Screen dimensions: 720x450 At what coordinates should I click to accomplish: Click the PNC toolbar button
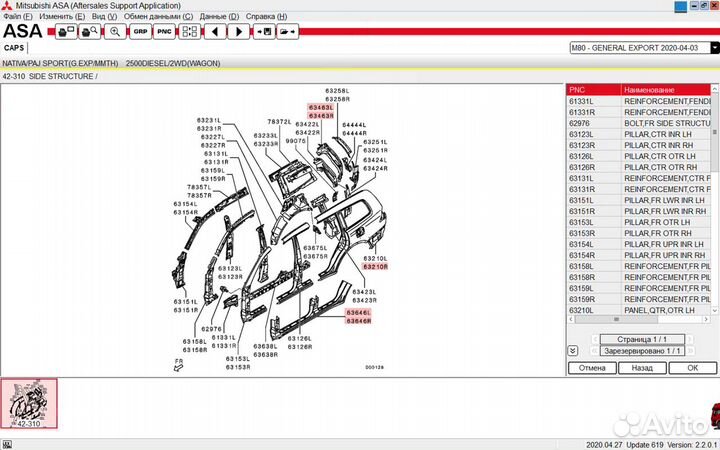164,32
